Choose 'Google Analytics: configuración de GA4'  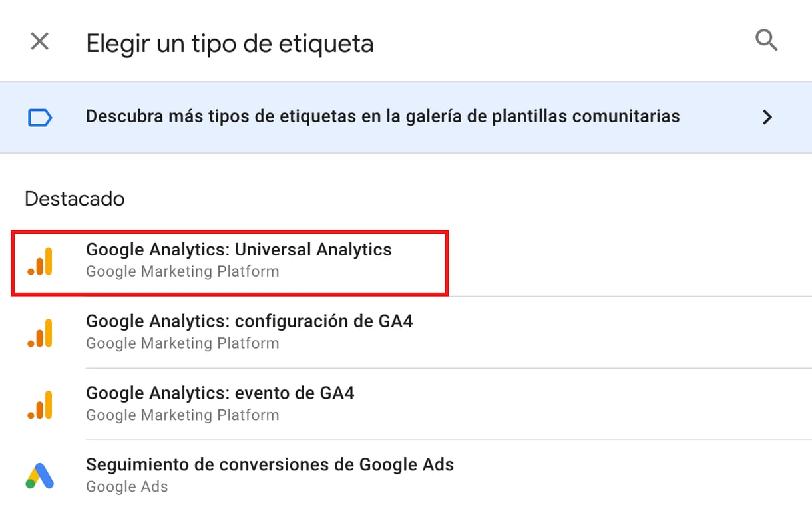250,321
